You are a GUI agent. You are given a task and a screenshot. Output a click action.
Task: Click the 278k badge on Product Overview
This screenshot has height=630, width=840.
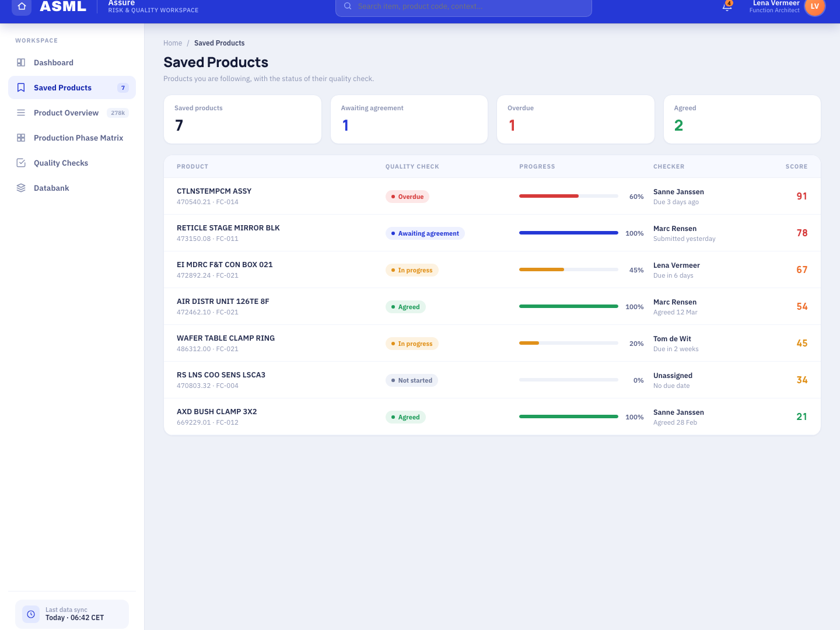pos(118,113)
